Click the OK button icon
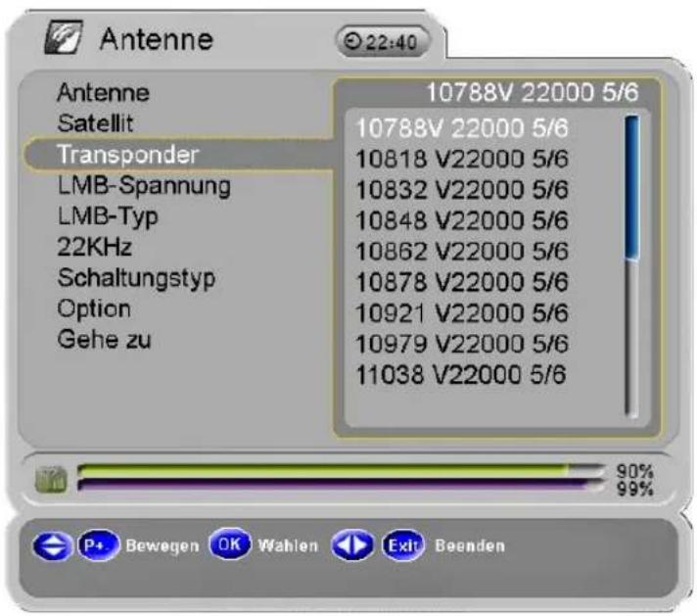Image resolution: width=697 pixels, height=616 pixels. pyautogui.click(x=230, y=544)
